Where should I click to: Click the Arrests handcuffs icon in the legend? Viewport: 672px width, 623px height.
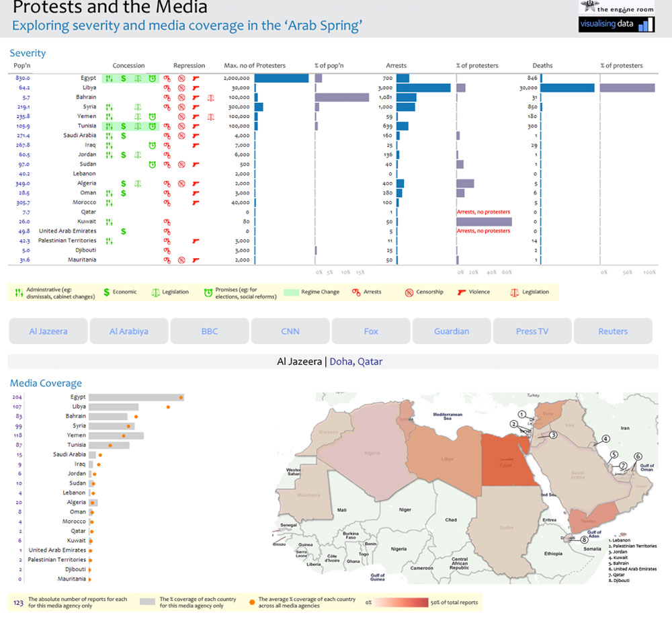click(356, 292)
